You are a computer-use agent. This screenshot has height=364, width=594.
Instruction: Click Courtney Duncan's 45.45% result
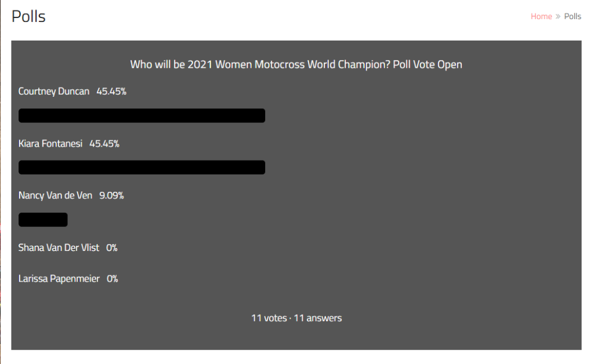coord(111,91)
